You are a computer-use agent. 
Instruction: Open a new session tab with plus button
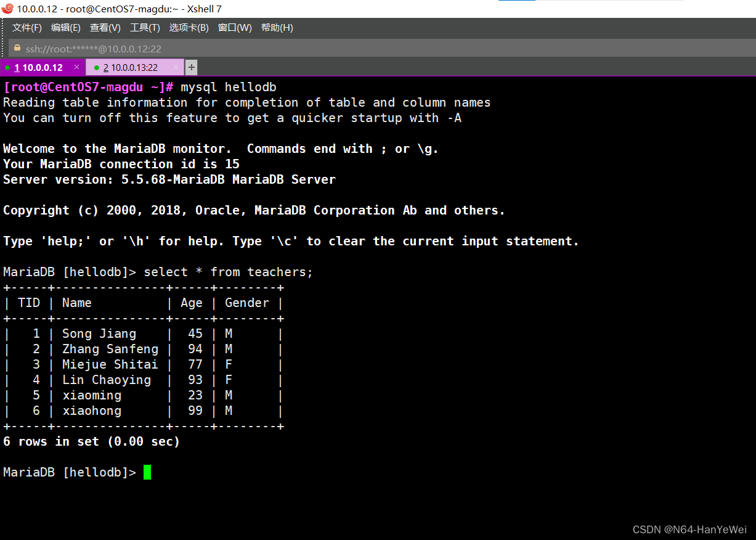(192, 67)
